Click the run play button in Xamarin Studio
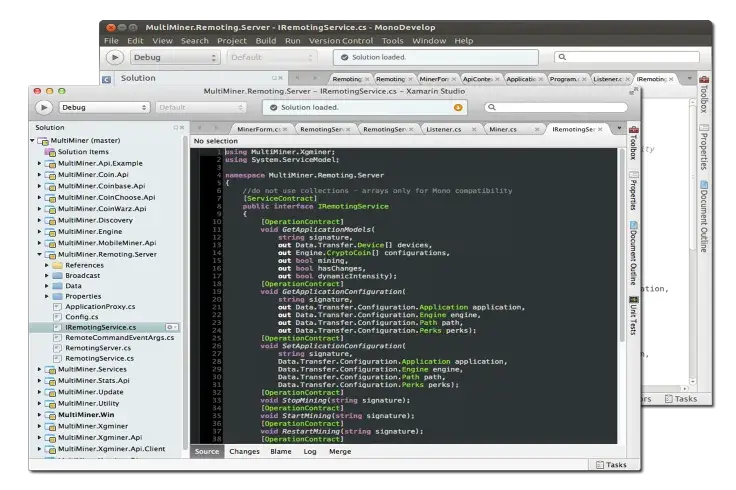 pos(44,107)
